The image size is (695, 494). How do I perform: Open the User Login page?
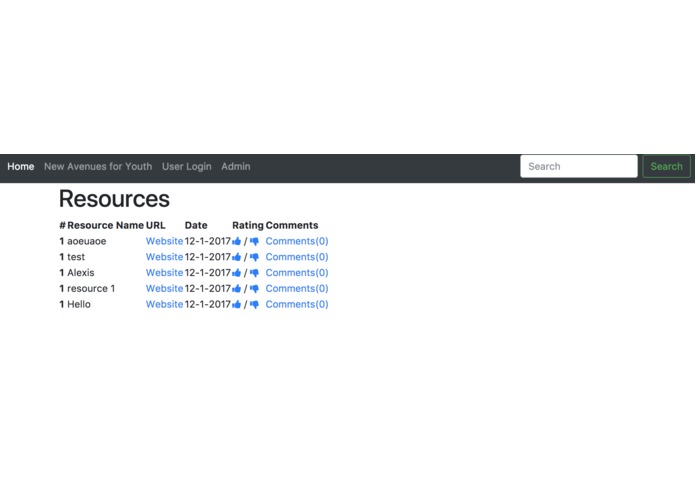pos(187,167)
